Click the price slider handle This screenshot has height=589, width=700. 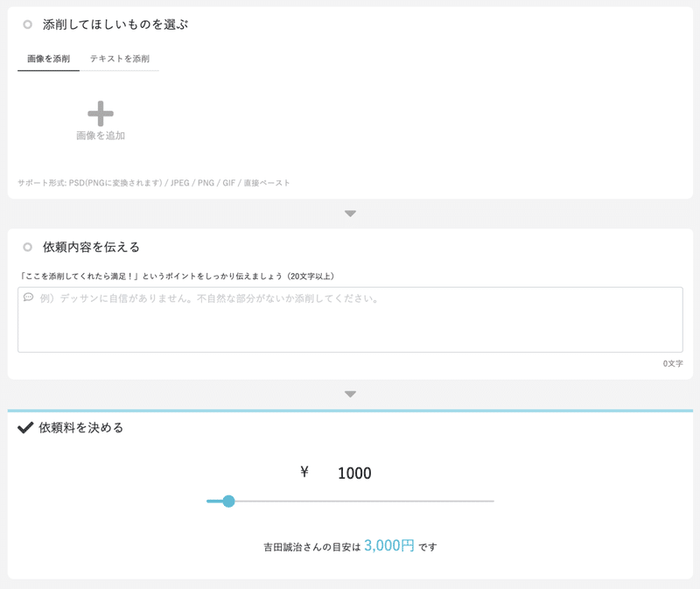tap(228, 501)
